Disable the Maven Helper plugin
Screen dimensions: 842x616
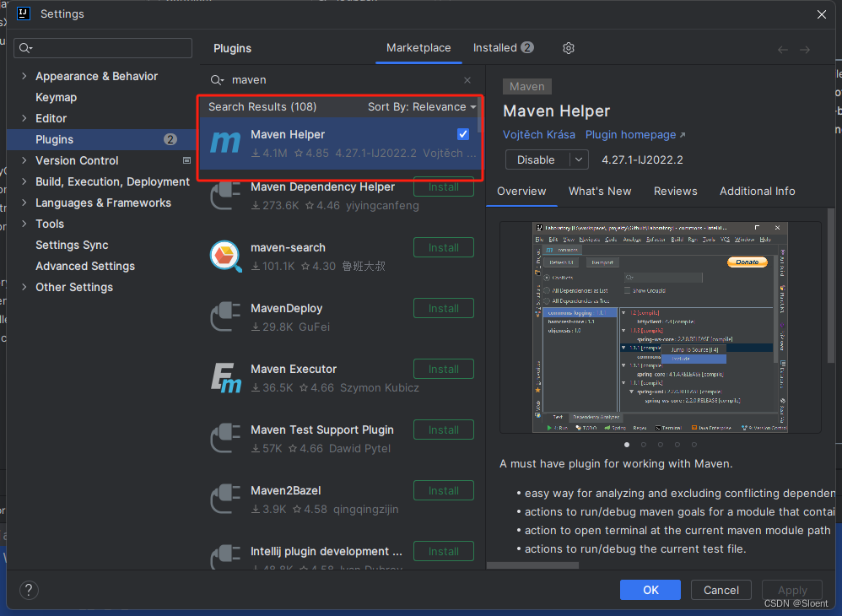coord(537,160)
